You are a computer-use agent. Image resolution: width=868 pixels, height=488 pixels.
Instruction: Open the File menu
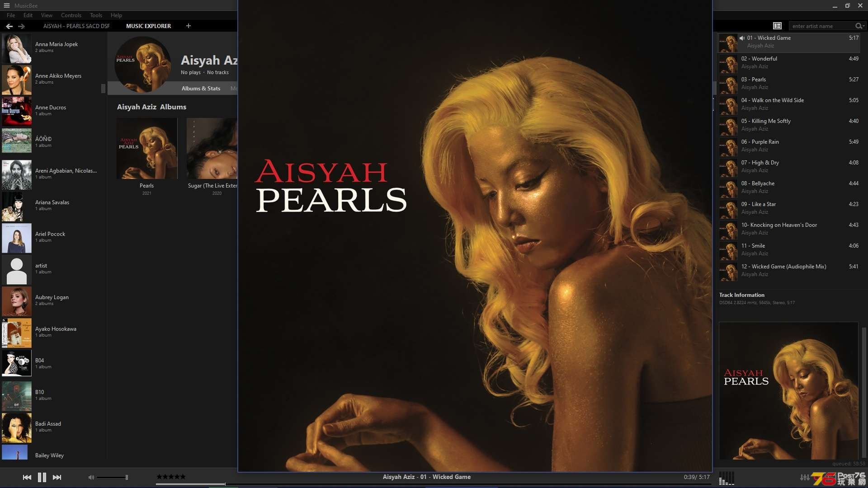click(11, 15)
